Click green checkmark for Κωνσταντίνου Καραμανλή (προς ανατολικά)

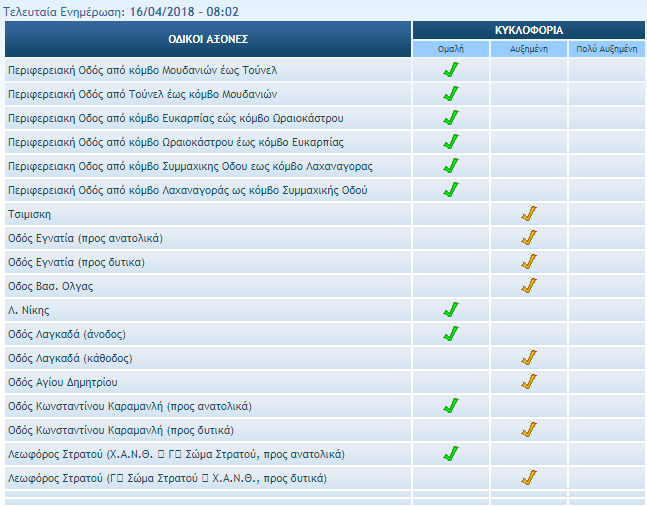[x=451, y=406]
